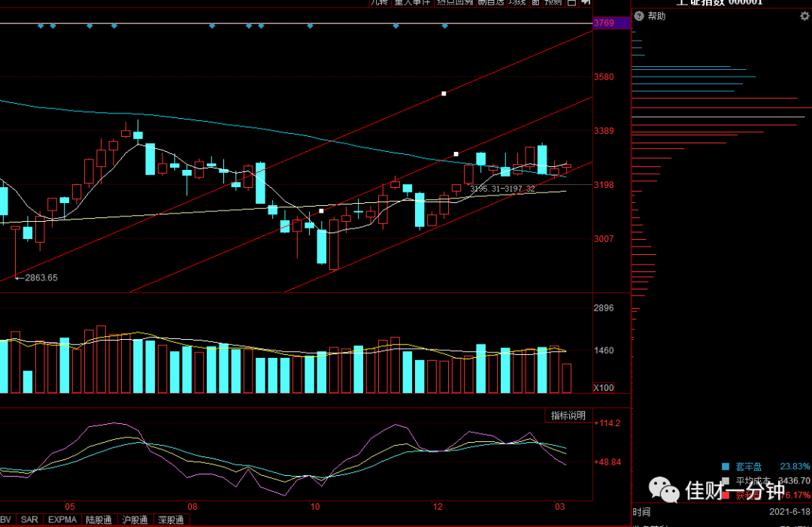This screenshot has width=812, height=527.
Task: Open the 帮助 help question-mark icon
Action: pos(639,16)
